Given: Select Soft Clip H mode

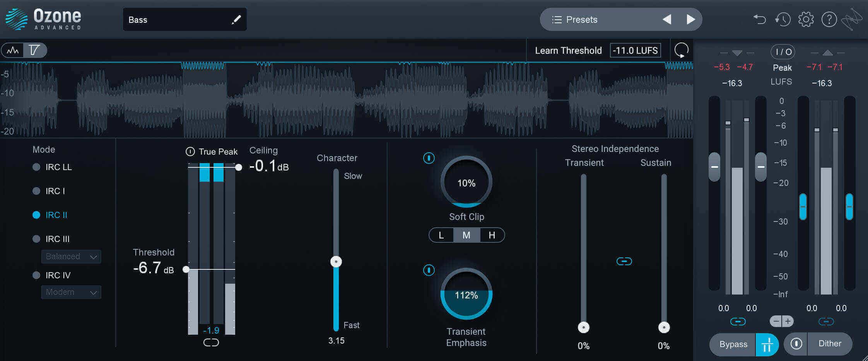Looking at the screenshot, I should point(492,235).
